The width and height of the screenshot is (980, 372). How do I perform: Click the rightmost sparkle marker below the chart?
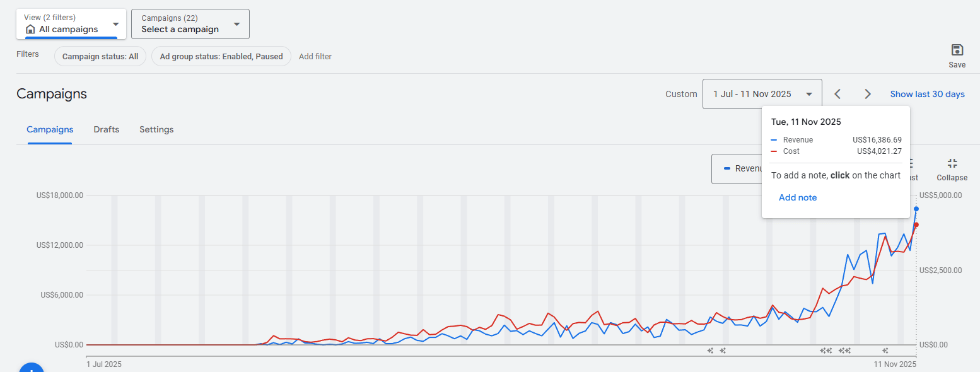tap(885, 351)
